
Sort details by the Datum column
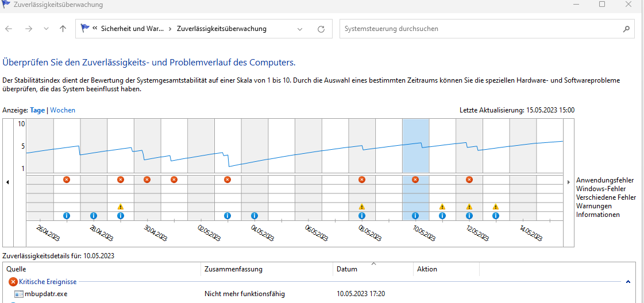point(347,269)
